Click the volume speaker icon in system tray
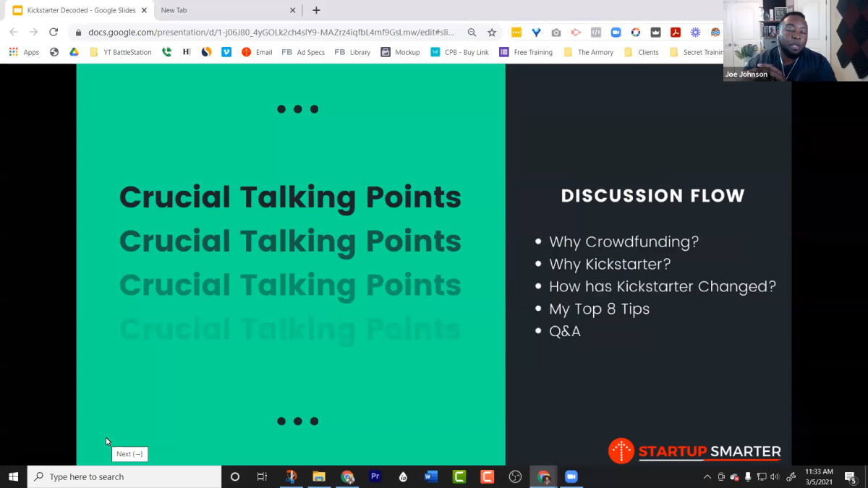 point(775,476)
